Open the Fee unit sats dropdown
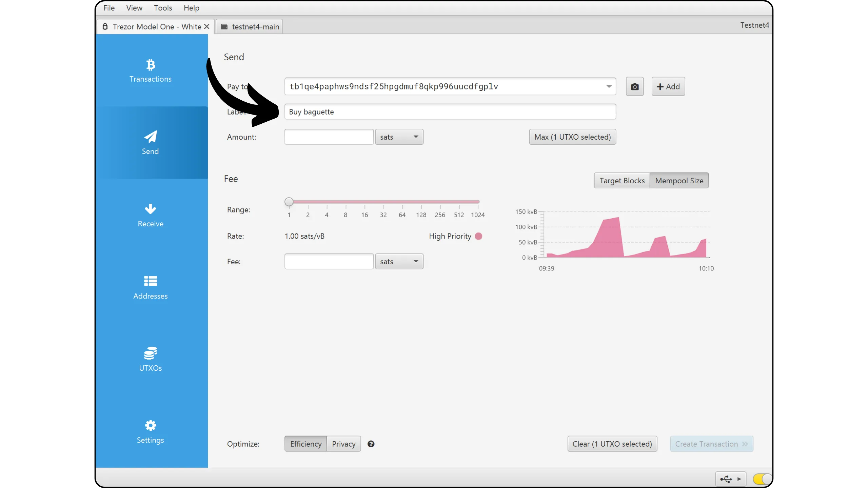This screenshot has height=488, width=868. click(x=399, y=262)
